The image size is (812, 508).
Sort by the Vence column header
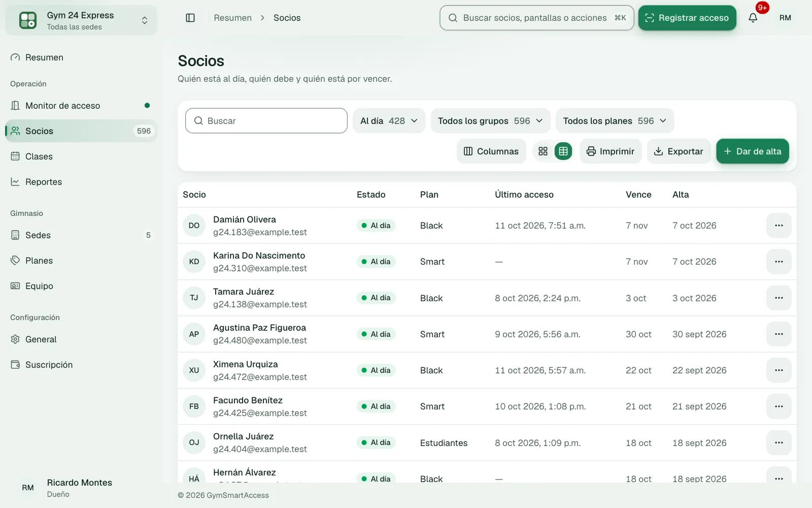[638, 195]
